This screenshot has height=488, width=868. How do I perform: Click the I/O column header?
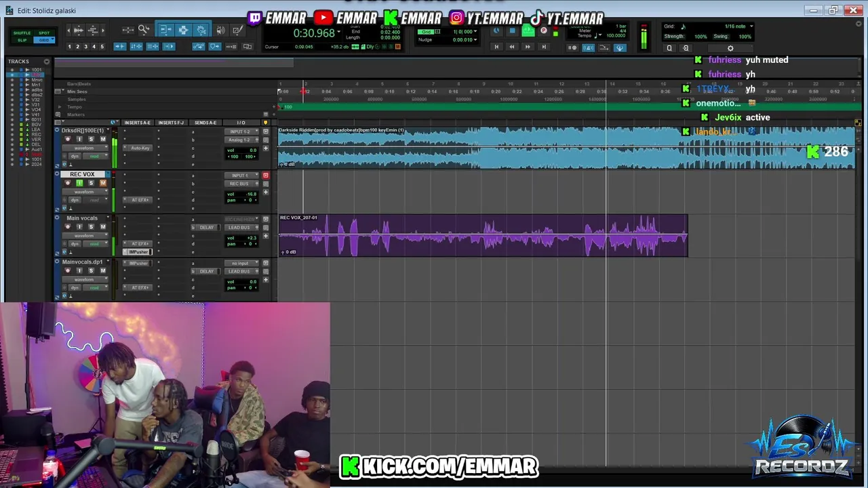click(241, 123)
